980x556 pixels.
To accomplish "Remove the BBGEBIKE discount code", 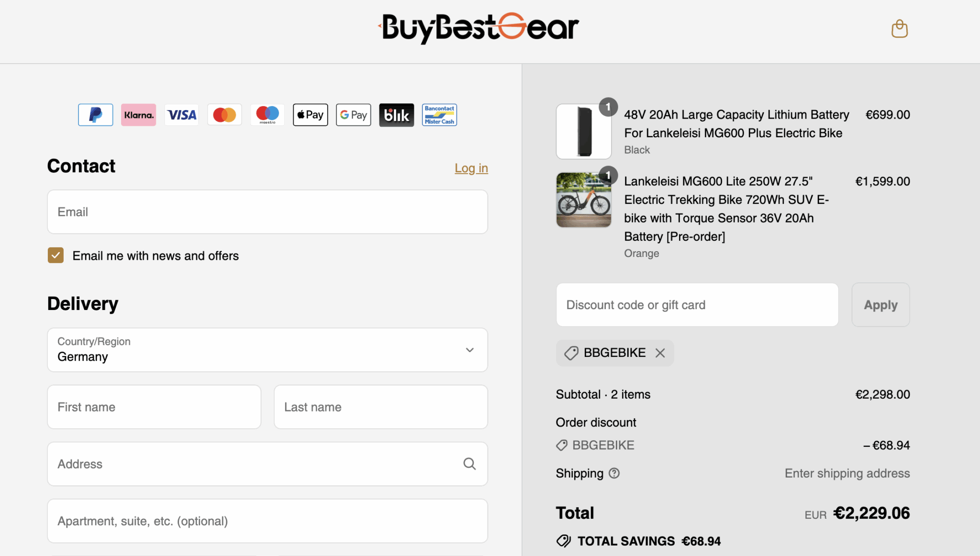I will point(660,353).
